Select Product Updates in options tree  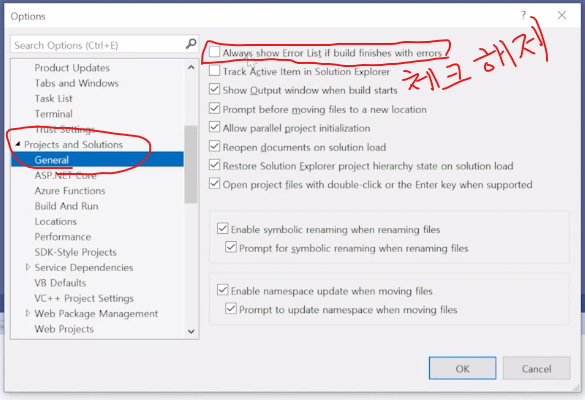tap(72, 68)
